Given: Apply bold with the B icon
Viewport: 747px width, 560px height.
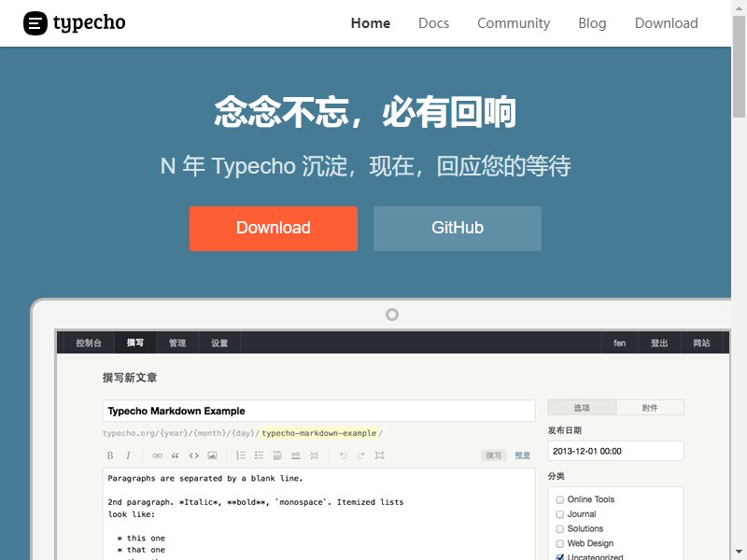Looking at the screenshot, I should click(110, 455).
